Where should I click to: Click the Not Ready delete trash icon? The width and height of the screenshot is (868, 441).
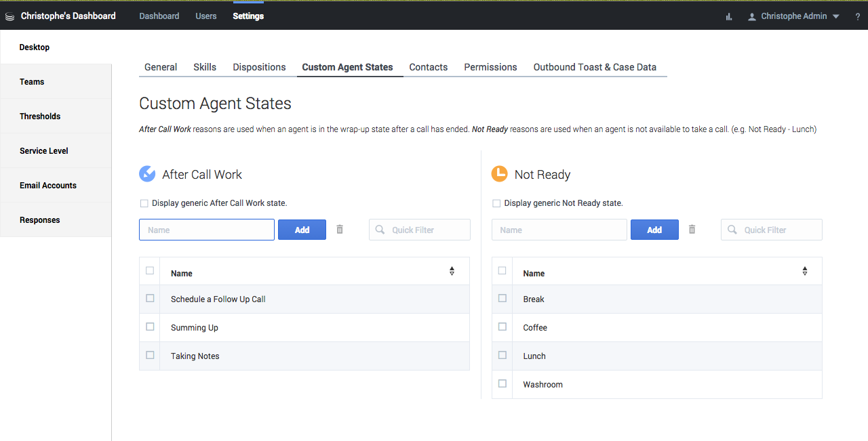click(x=692, y=230)
